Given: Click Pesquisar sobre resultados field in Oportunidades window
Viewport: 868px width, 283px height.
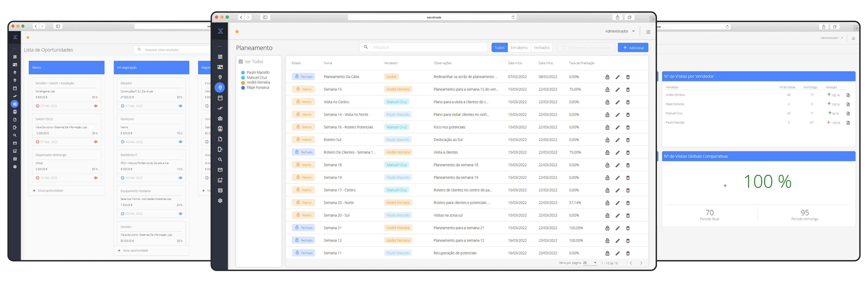Looking at the screenshot, I should point(173,50).
